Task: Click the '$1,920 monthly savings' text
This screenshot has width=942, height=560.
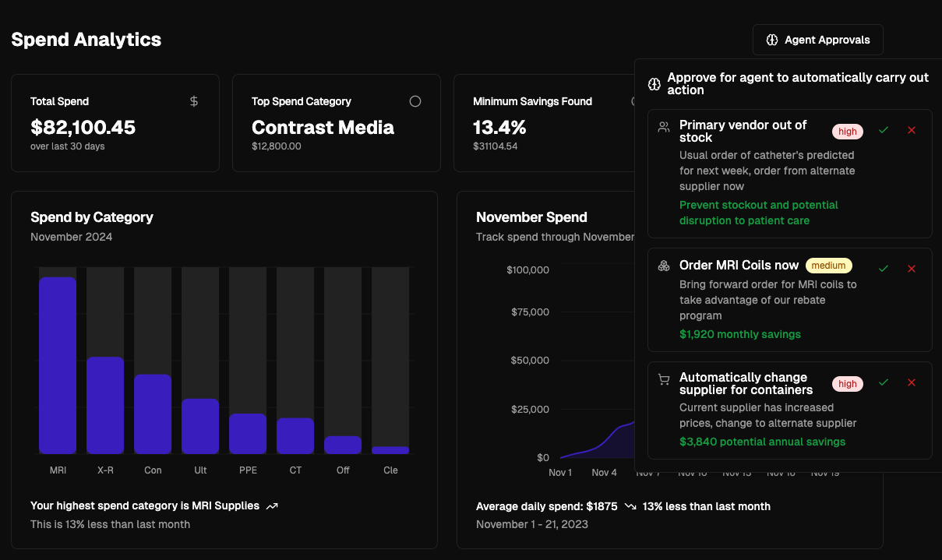Action: click(740, 334)
